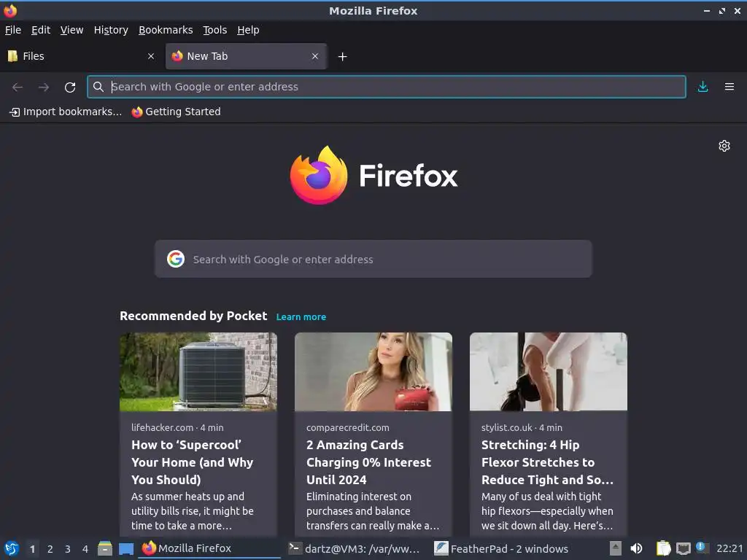Minimize the Firefox window
Image resolution: width=747 pixels, height=560 pixels.
(706, 10)
